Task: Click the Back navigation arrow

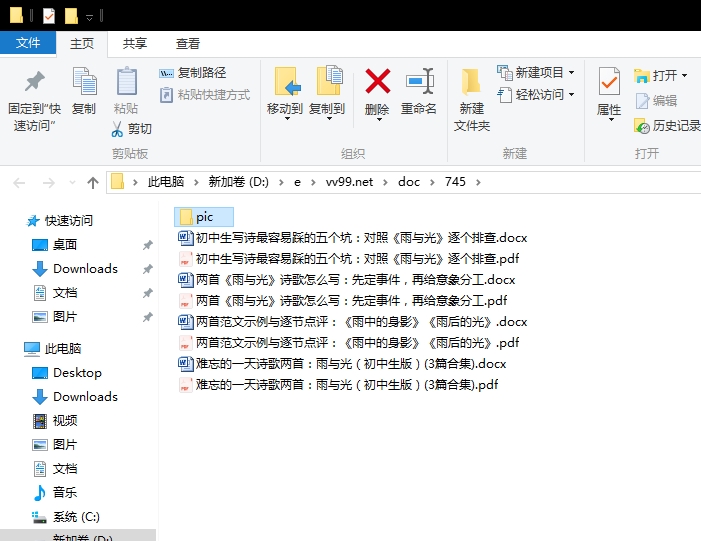Action: (x=19, y=182)
